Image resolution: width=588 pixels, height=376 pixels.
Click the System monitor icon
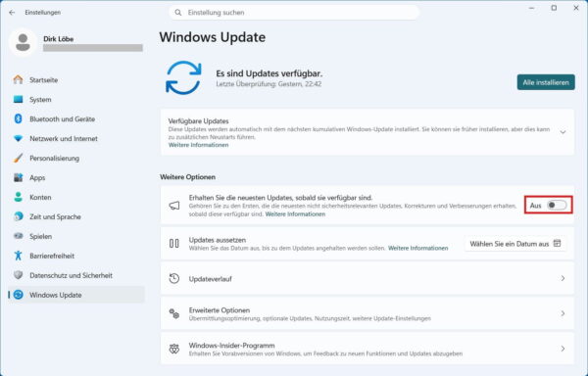tap(18, 99)
